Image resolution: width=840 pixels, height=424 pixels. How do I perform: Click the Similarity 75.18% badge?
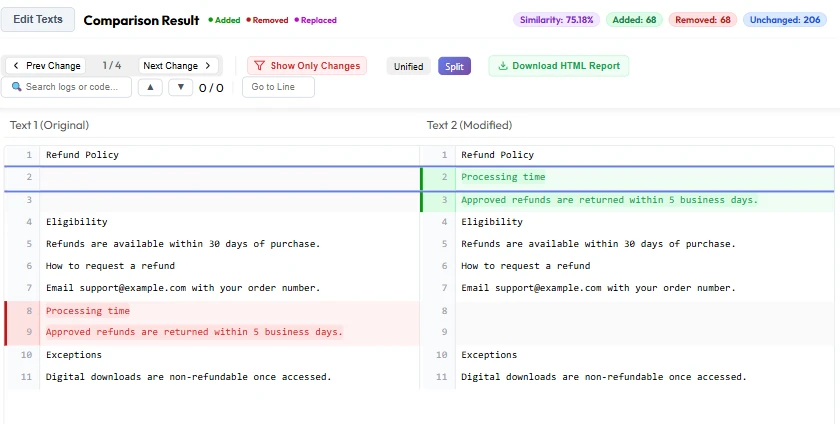557,20
